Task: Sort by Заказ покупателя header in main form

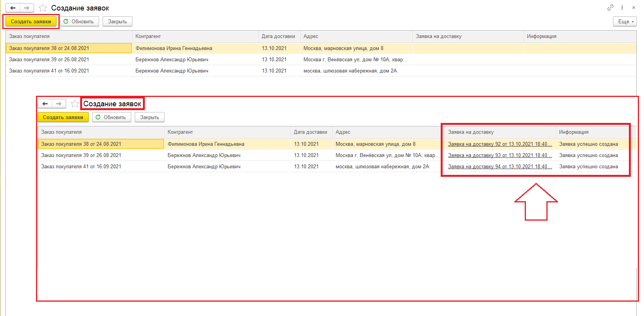Action: pyautogui.click(x=69, y=36)
